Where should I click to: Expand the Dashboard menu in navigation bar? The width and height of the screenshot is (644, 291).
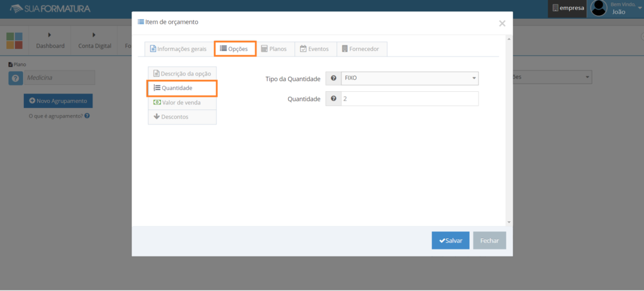click(50, 40)
